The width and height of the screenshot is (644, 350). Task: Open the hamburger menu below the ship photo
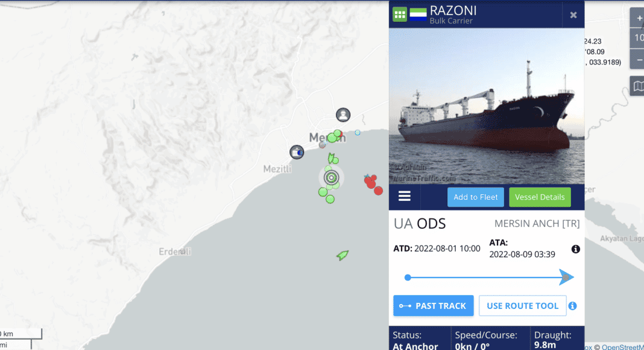tap(405, 196)
